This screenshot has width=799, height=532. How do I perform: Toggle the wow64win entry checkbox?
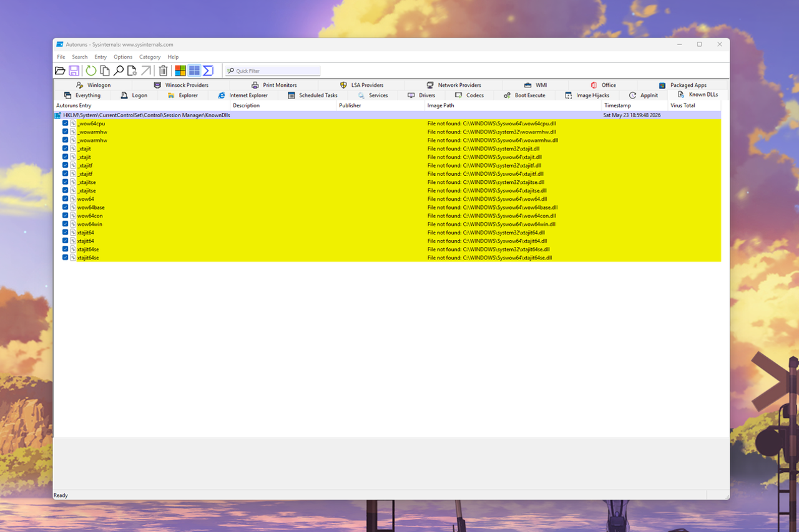[x=66, y=224]
